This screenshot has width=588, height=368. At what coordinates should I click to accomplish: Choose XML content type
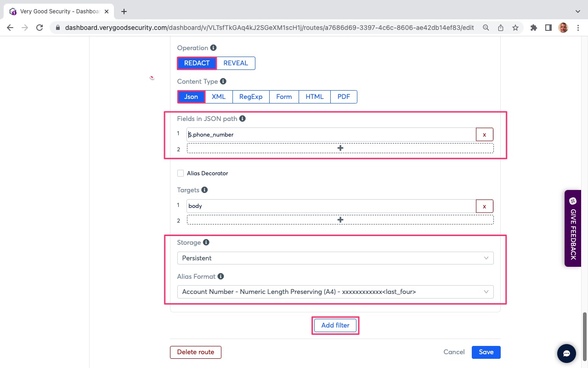click(219, 97)
